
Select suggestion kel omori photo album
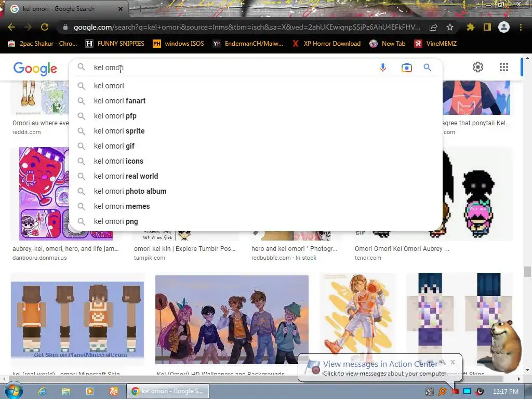coord(256,191)
